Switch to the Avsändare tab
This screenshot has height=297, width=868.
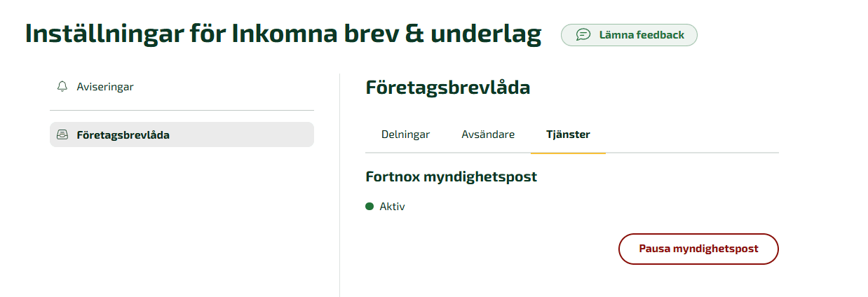pyautogui.click(x=488, y=134)
